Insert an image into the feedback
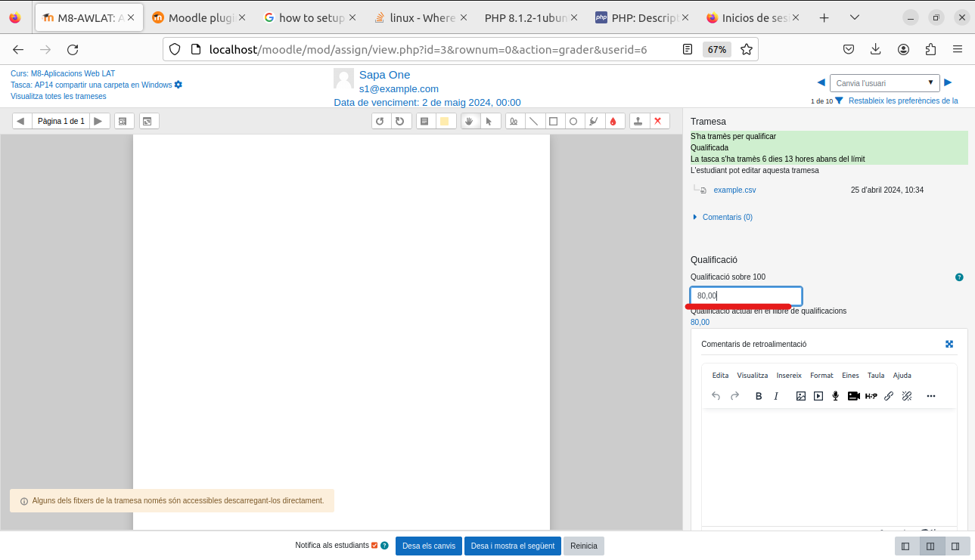Viewport: 975px width, 560px height. pos(800,395)
